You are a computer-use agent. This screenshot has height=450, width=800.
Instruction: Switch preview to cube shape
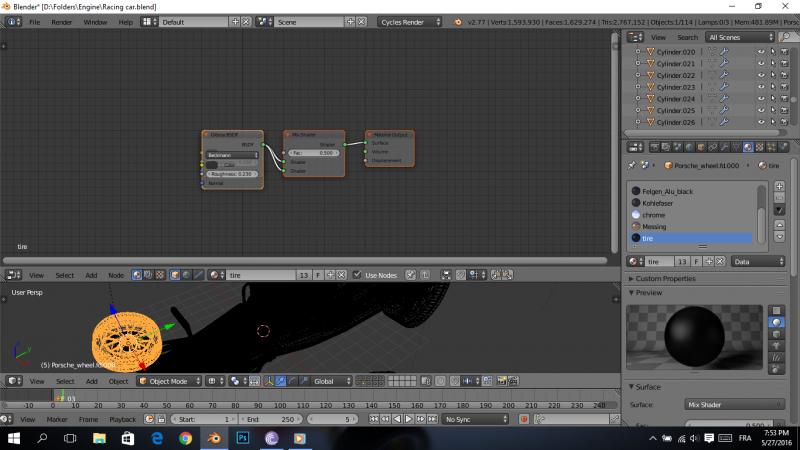pyautogui.click(x=778, y=334)
